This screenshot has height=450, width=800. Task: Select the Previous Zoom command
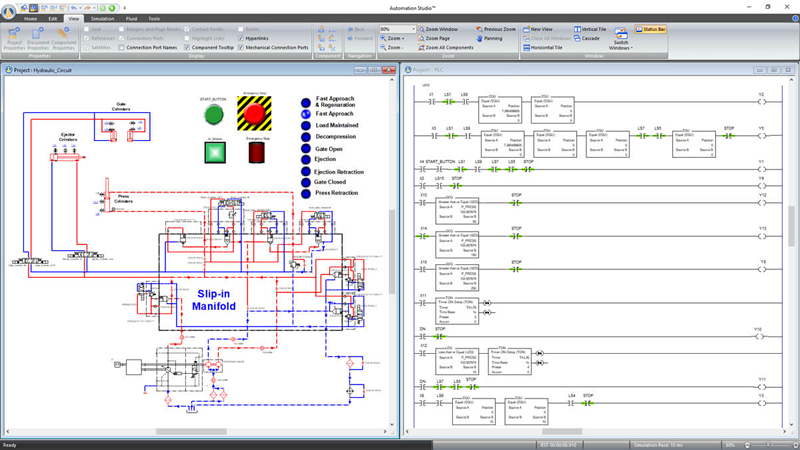pos(496,30)
